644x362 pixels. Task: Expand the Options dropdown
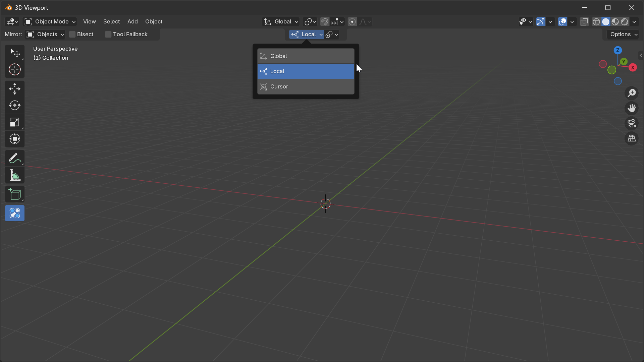pos(624,35)
